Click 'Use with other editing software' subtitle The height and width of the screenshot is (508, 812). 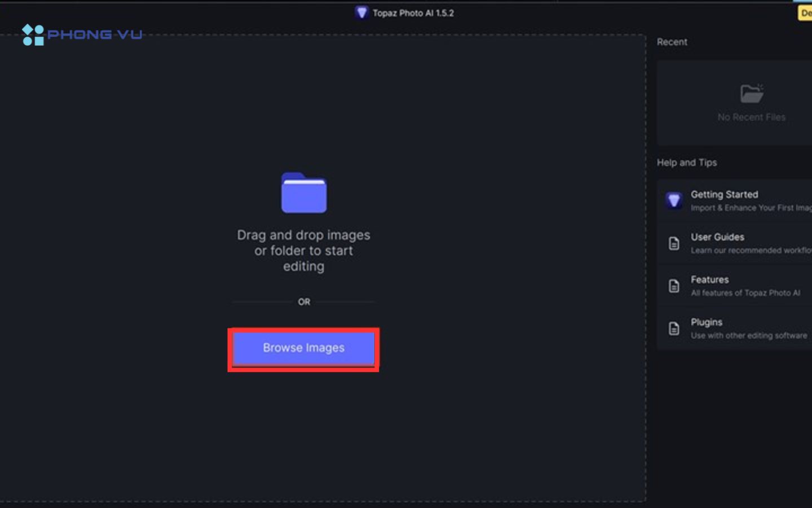click(x=748, y=335)
